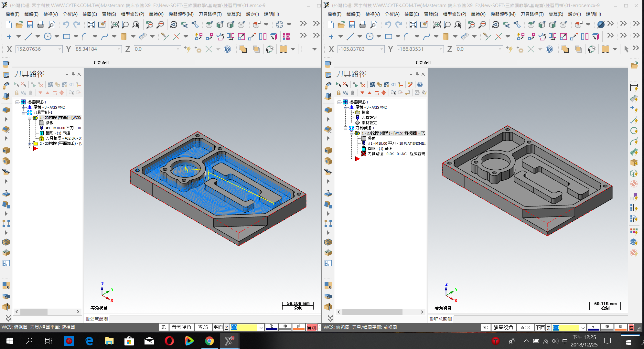
Task: Toggle lock on selected operations in 01-error panel
Action: tap(338, 93)
